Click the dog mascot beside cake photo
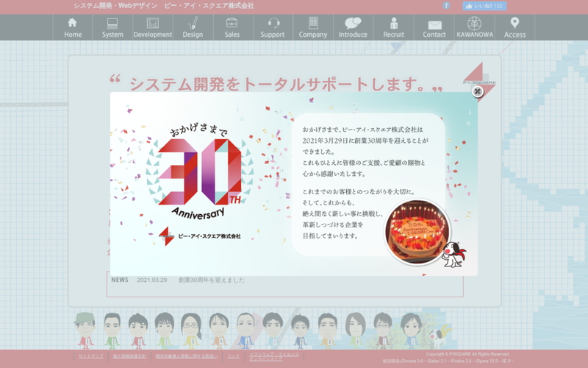Image resolution: width=588 pixels, height=368 pixels. [453, 254]
